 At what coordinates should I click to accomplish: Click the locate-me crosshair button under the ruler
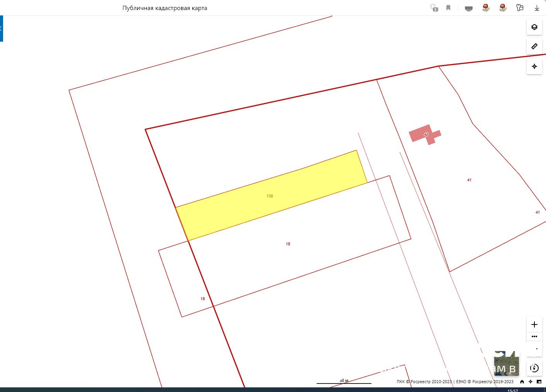[x=534, y=66]
